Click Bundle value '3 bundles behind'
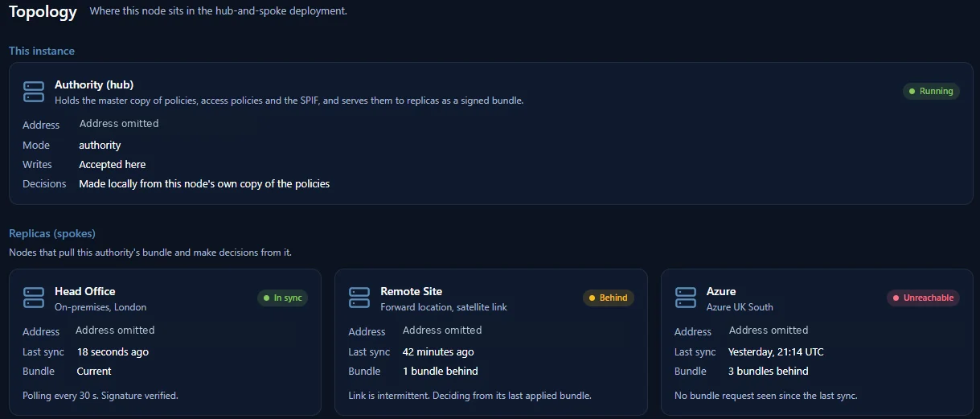Screen dimensions: 980x419 769,371
